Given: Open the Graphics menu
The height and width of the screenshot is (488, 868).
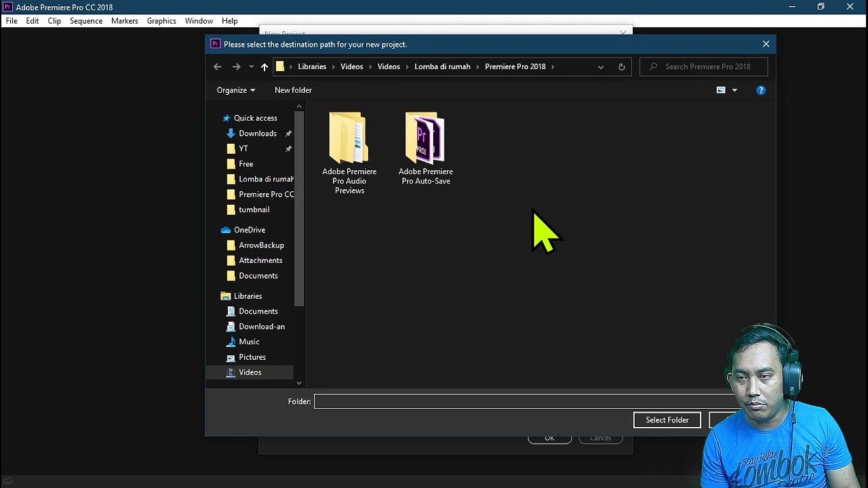Looking at the screenshot, I should pos(161,21).
